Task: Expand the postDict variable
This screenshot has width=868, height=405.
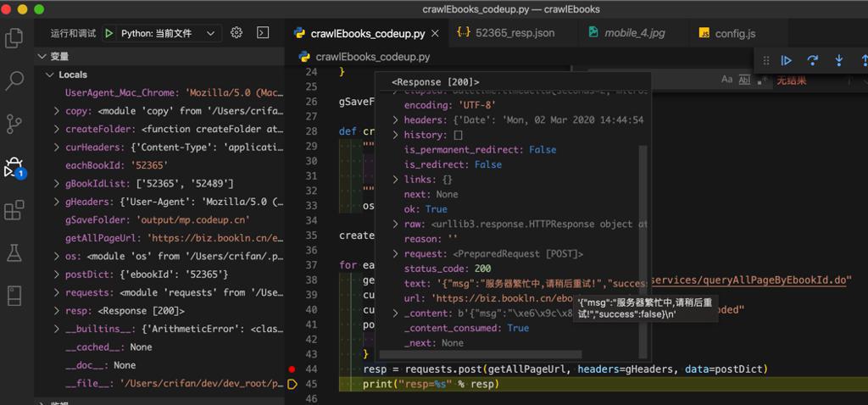Action: tap(57, 275)
